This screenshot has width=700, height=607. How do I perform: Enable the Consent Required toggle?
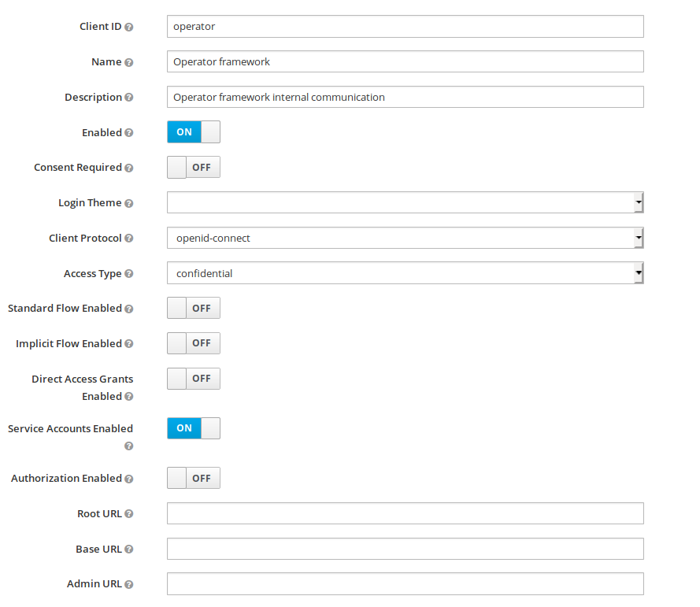pos(194,168)
